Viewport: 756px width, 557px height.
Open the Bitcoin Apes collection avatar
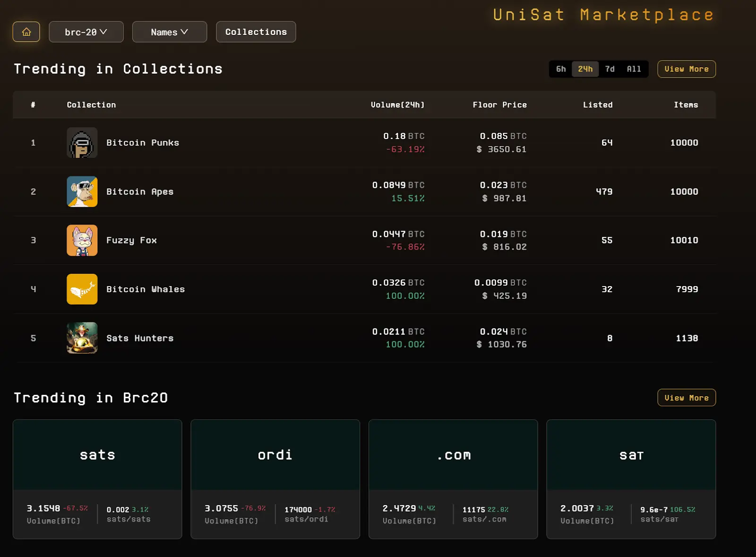[x=82, y=191]
